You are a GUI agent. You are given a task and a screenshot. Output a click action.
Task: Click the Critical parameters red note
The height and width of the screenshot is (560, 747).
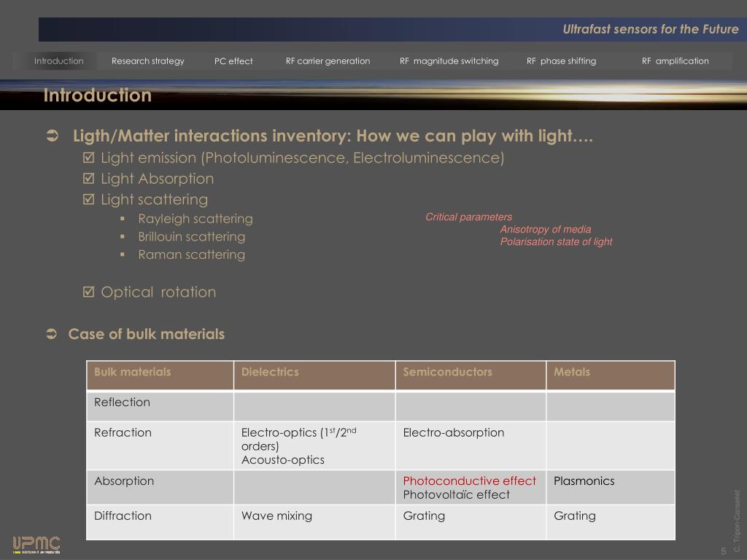click(x=469, y=217)
